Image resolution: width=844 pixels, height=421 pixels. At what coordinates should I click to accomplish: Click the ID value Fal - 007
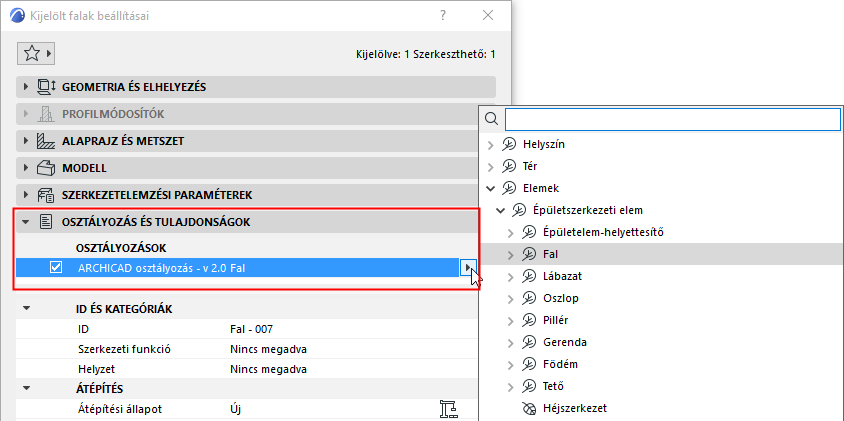[x=244, y=329]
